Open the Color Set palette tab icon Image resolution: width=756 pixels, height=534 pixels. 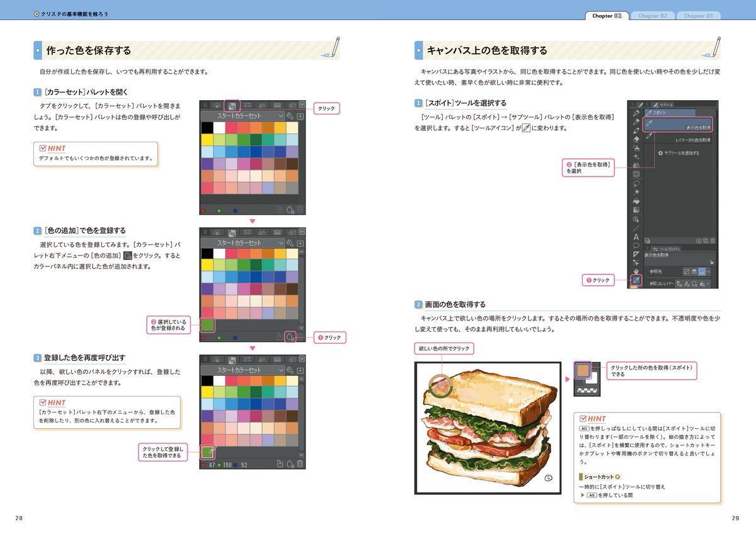(231, 106)
